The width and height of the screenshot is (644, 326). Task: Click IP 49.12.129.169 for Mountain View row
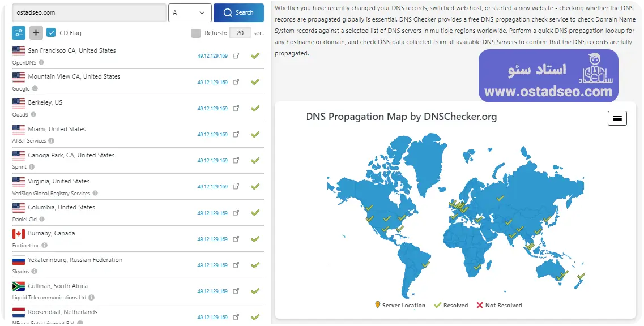212,83
